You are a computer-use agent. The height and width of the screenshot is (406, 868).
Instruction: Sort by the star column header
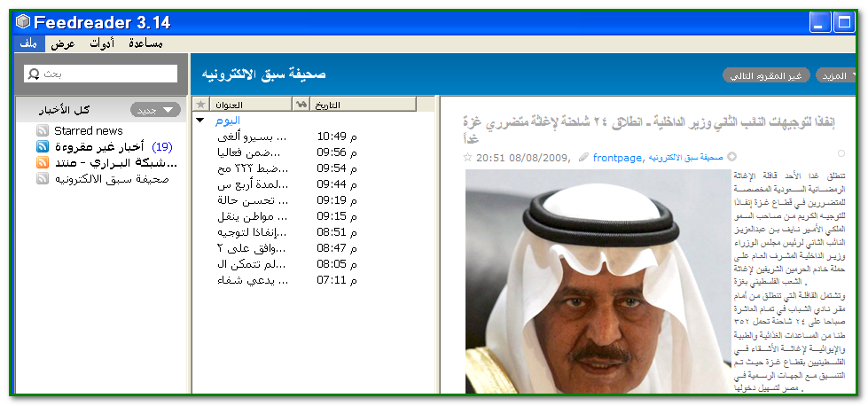(200, 104)
